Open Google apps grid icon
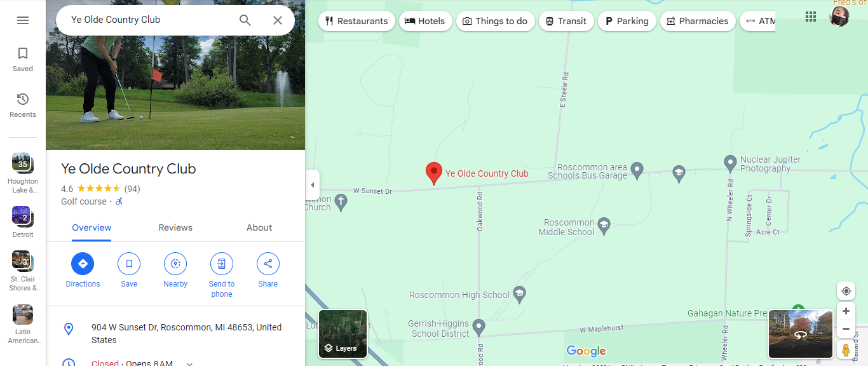 pyautogui.click(x=811, y=17)
